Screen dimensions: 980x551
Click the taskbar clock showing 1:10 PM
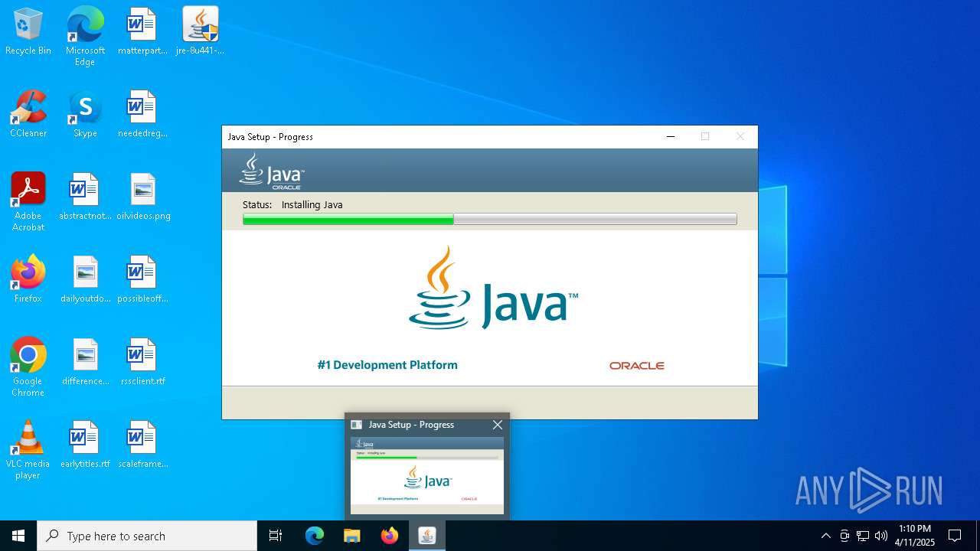(915, 536)
